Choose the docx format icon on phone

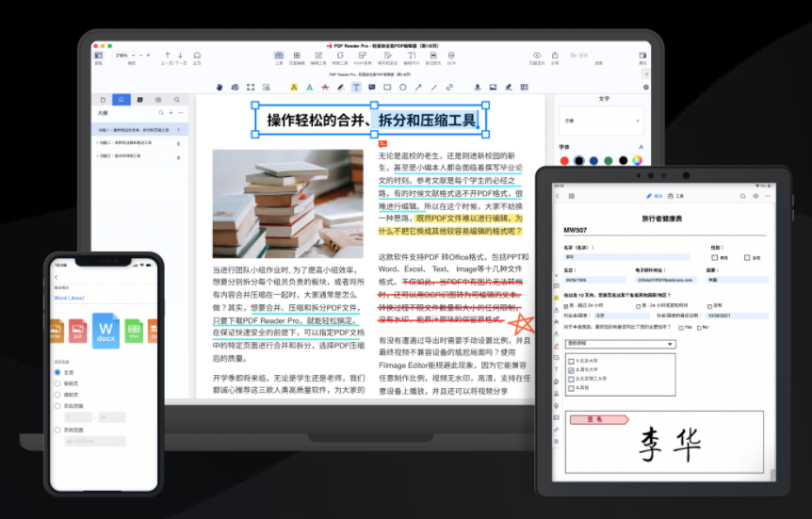106,331
